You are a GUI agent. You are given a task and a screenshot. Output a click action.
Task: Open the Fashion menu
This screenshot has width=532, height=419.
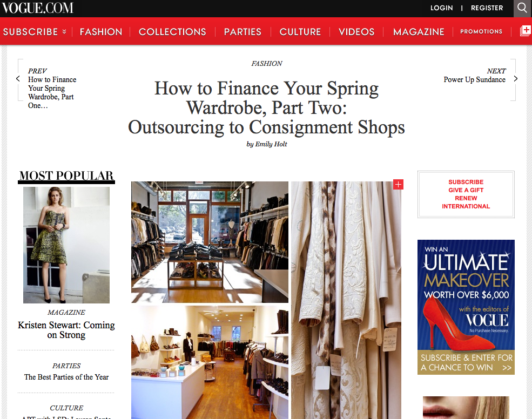point(101,32)
